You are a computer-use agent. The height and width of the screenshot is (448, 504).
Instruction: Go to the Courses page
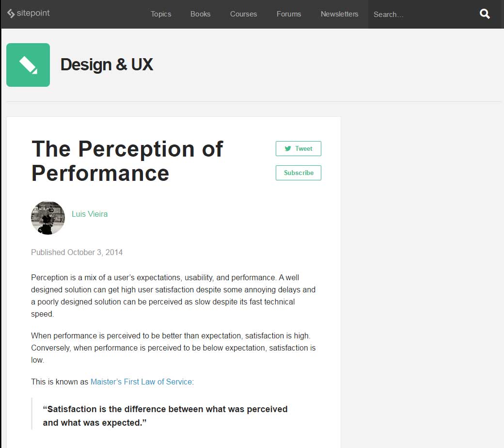click(x=243, y=14)
